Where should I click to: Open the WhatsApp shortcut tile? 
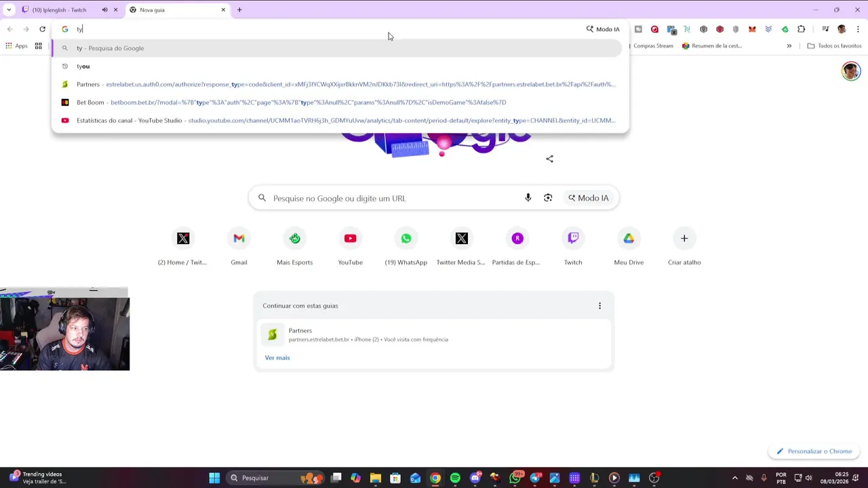click(x=406, y=247)
